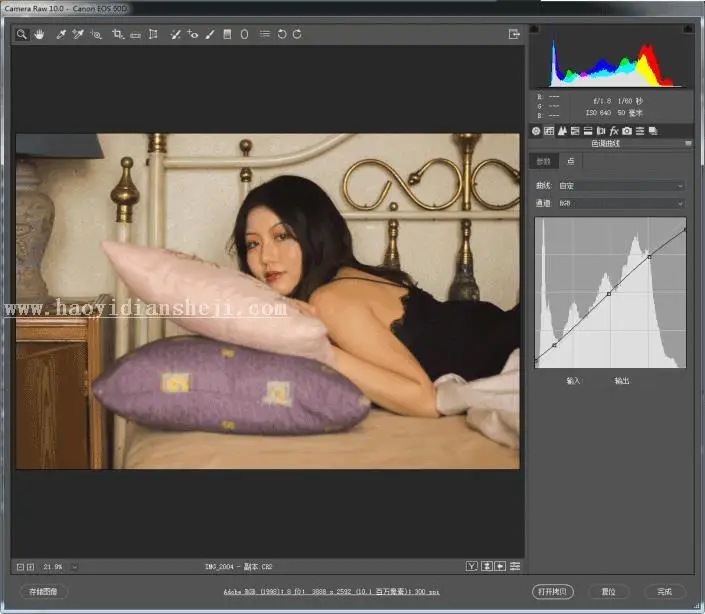705x614 pixels.
Task: Open the zoom level dropdown arrow
Action: pos(75,567)
